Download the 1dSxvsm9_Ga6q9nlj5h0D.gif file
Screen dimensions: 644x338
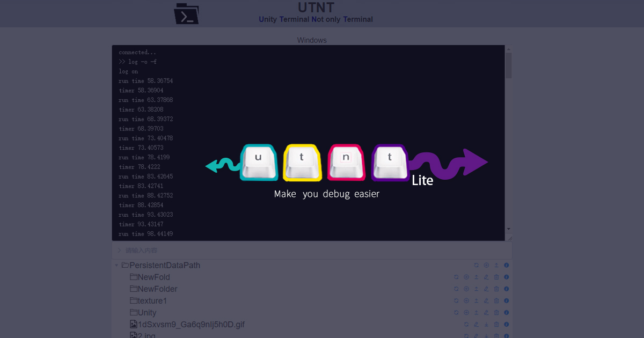click(486, 324)
